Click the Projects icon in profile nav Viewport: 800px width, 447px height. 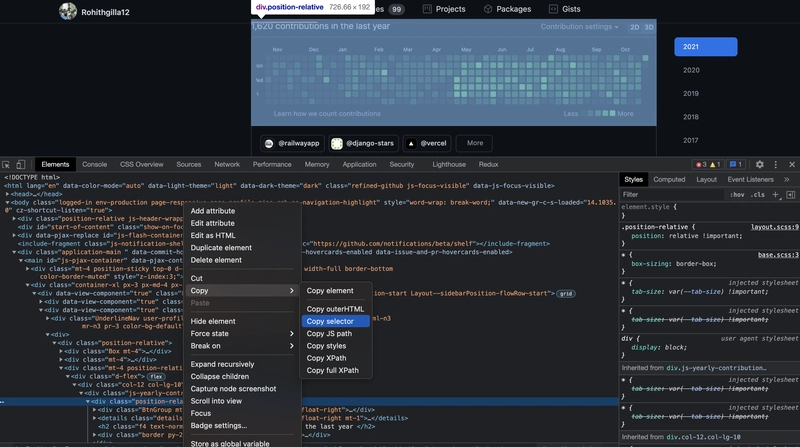(x=427, y=9)
